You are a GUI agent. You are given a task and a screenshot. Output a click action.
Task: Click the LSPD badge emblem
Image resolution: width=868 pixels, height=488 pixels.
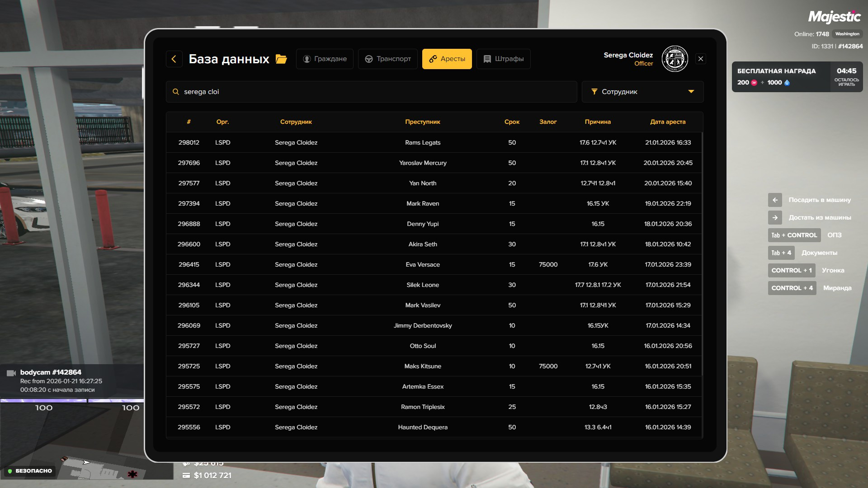675,59
